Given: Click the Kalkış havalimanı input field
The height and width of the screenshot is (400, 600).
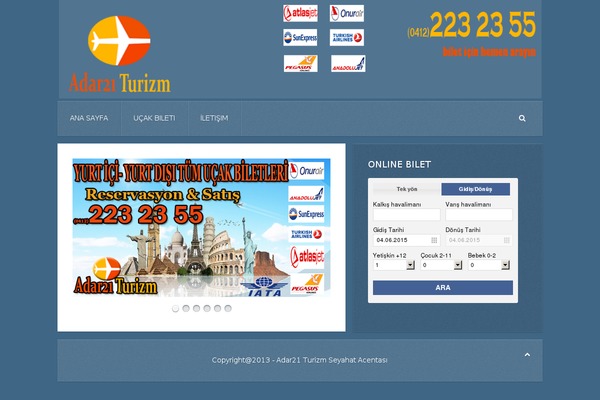Looking at the screenshot, I should (x=407, y=215).
